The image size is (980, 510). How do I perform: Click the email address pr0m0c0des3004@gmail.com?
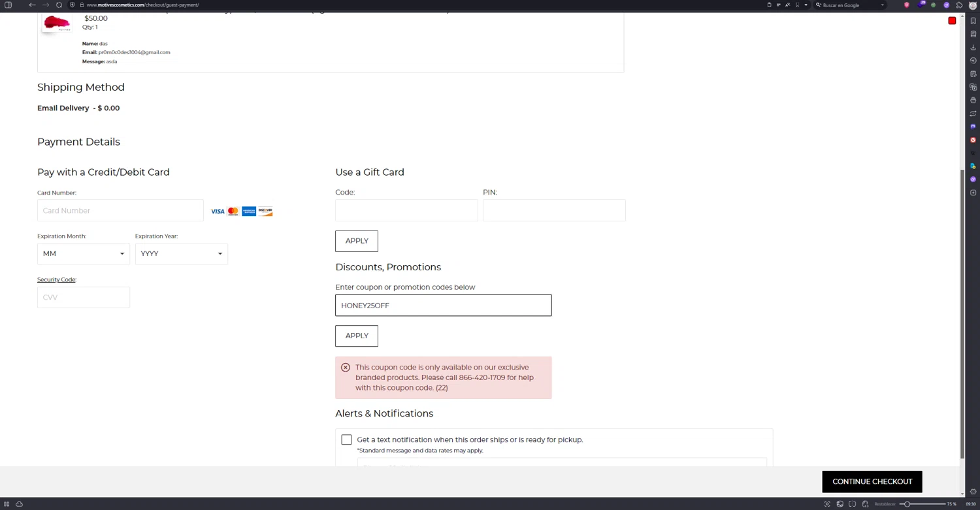pyautogui.click(x=135, y=52)
